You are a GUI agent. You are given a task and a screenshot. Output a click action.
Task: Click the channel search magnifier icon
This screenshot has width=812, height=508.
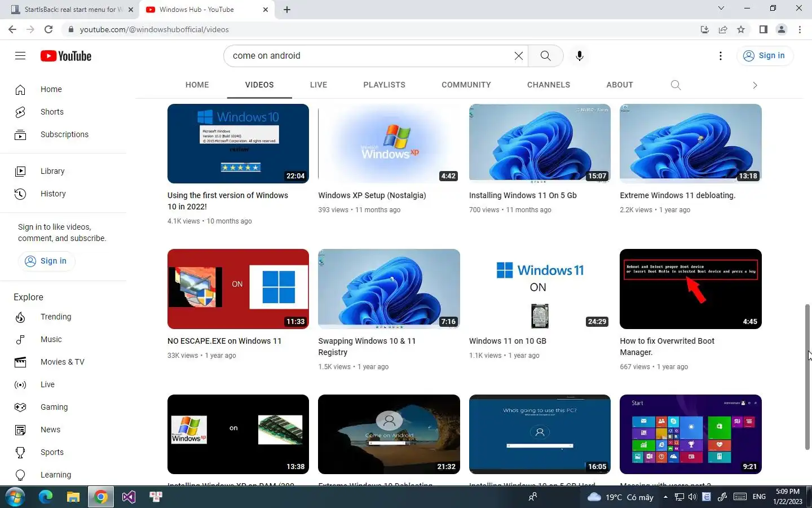click(x=676, y=85)
